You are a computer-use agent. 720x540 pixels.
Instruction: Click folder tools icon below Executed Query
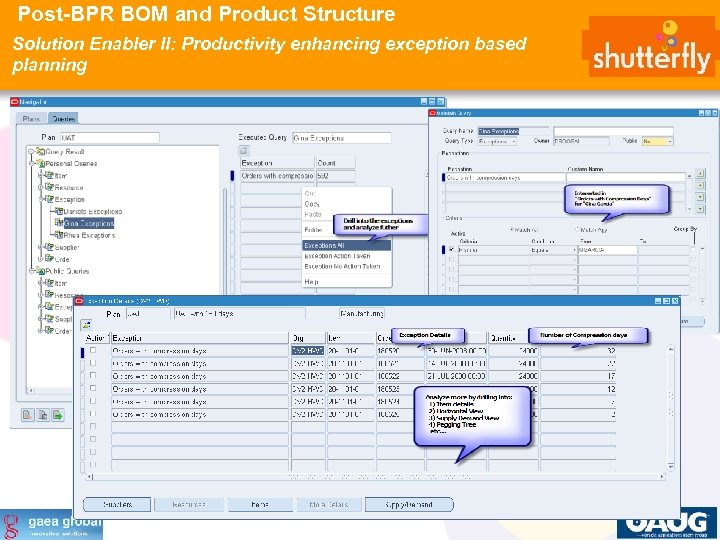[244, 150]
